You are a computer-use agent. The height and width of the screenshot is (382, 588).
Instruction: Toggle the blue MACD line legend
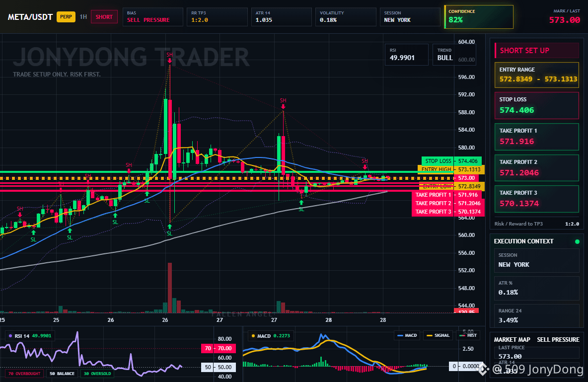click(x=407, y=335)
